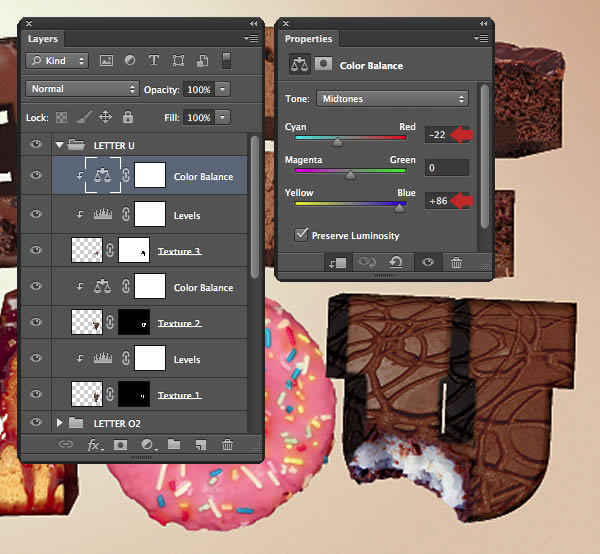The image size is (600, 554).
Task: Filter for smart object layers
Action: tap(202, 61)
